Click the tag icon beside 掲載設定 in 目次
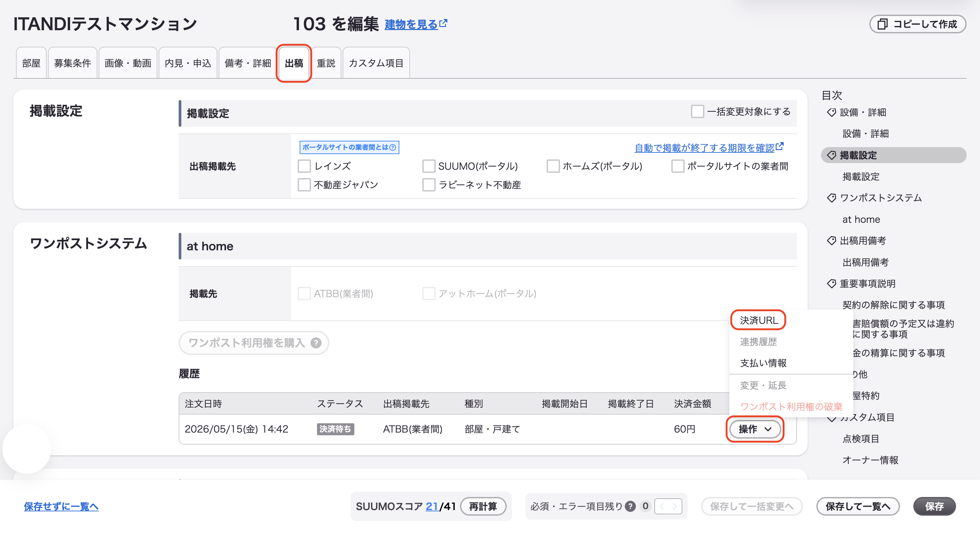 pyautogui.click(x=831, y=155)
